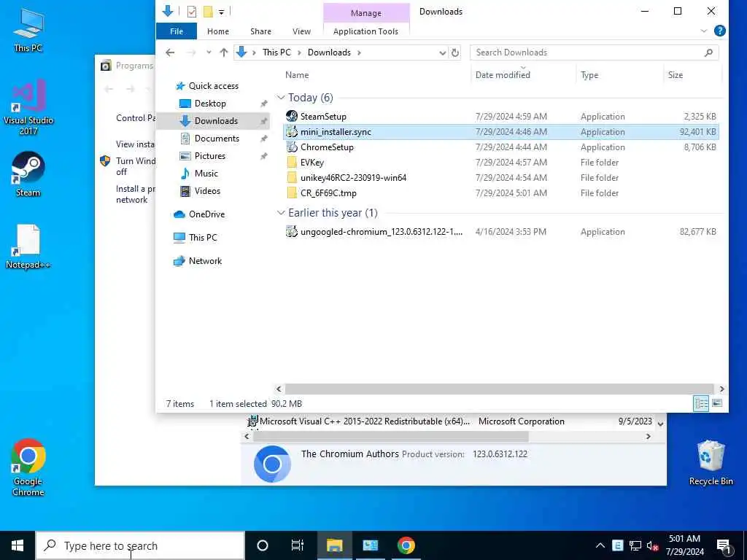Click the Downloads breadcrumb in address bar
Screen dimensions: 747x560
[329, 52]
